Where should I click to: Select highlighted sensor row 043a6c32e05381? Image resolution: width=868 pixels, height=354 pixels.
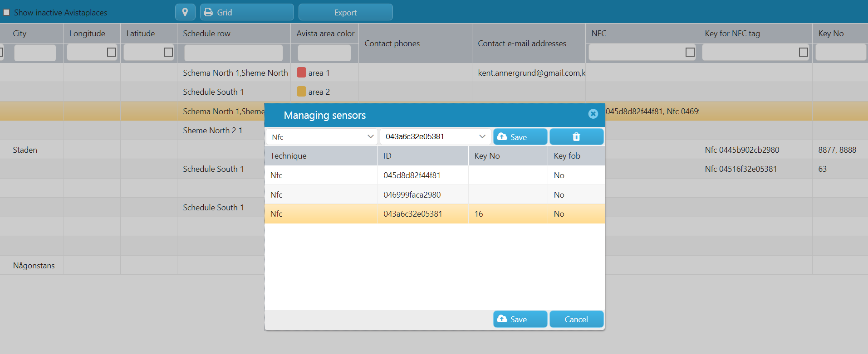coord(434,214)
